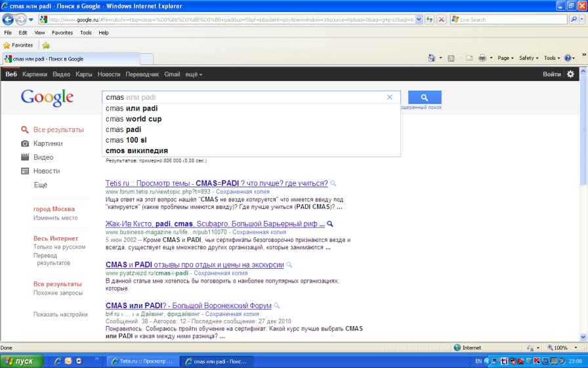Open the Help menu
Screen dimensions: 588x368
click(x=104, y=33)
